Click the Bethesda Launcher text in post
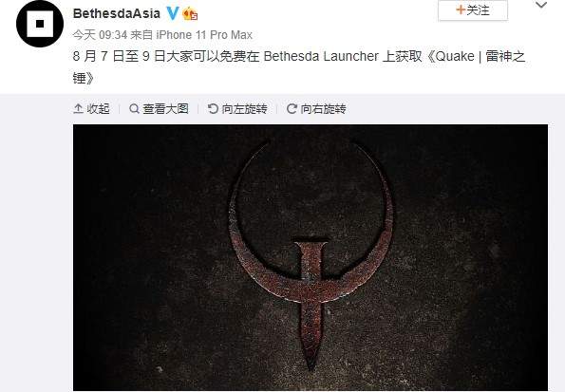Screen dimensions: 565x392 (321, 57)
